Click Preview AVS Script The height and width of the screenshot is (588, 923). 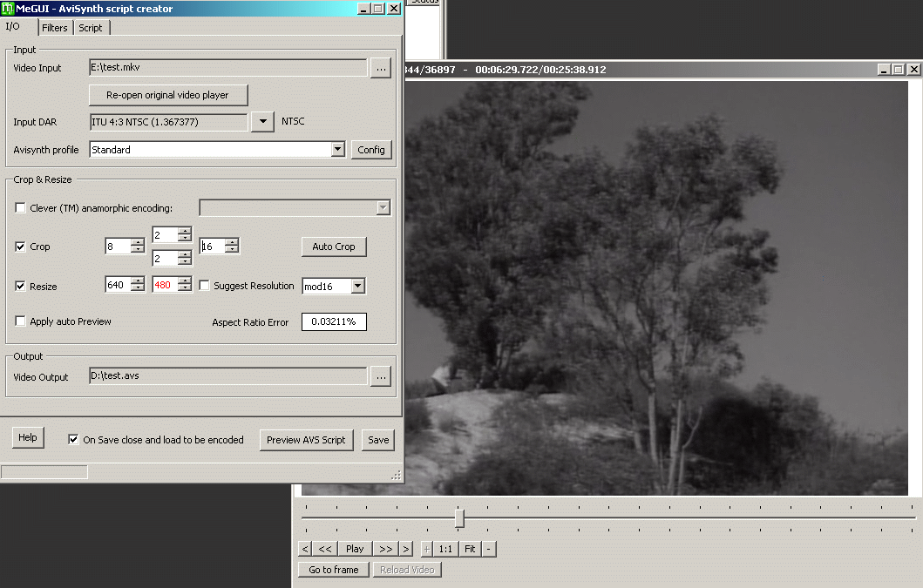(306, 440)
